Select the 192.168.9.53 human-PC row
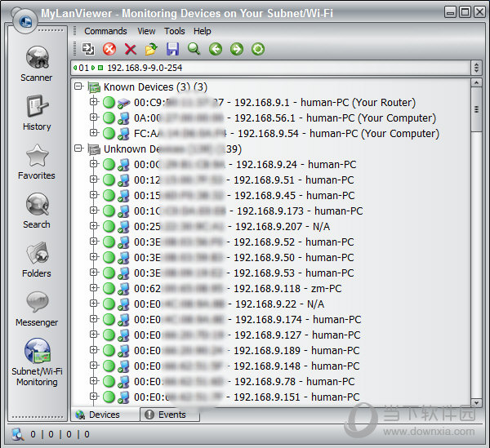Image resolution: width=490 pixels, height=448 pixels. (x=244, y=273)
